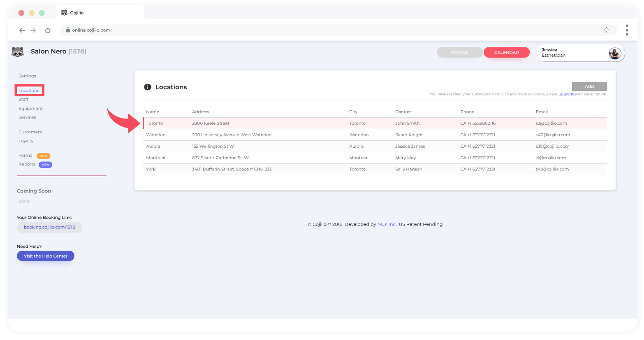Go forward using browser forward arrow
Viewport: 644px width, 340px height.
click(x=33, y=30)
